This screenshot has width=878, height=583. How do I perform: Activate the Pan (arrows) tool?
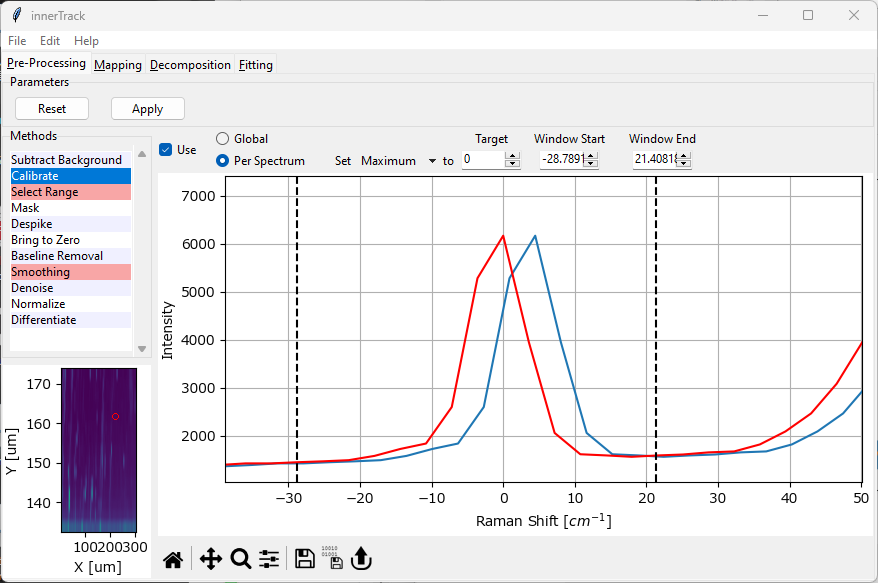pyautogui.click(x=210, y=559)
